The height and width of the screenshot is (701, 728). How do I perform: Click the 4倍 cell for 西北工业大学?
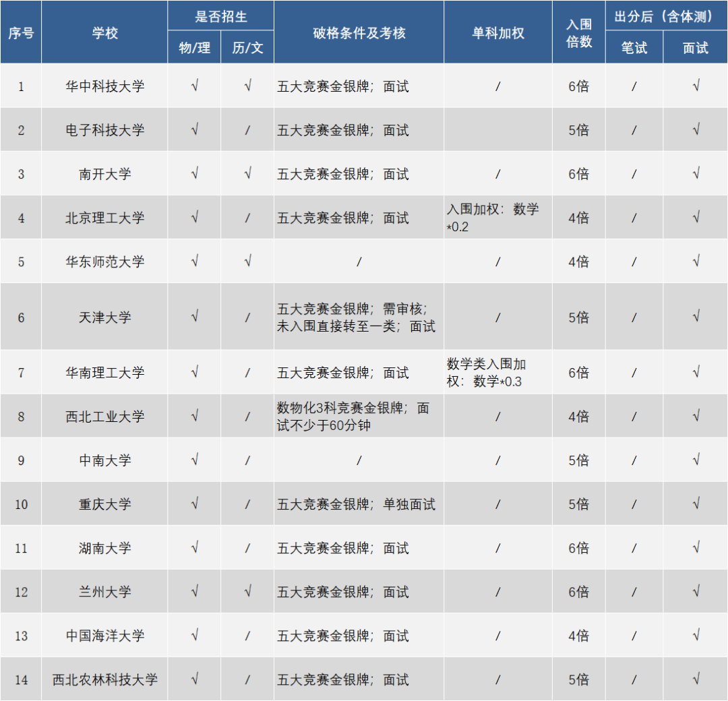coord(579,417)
